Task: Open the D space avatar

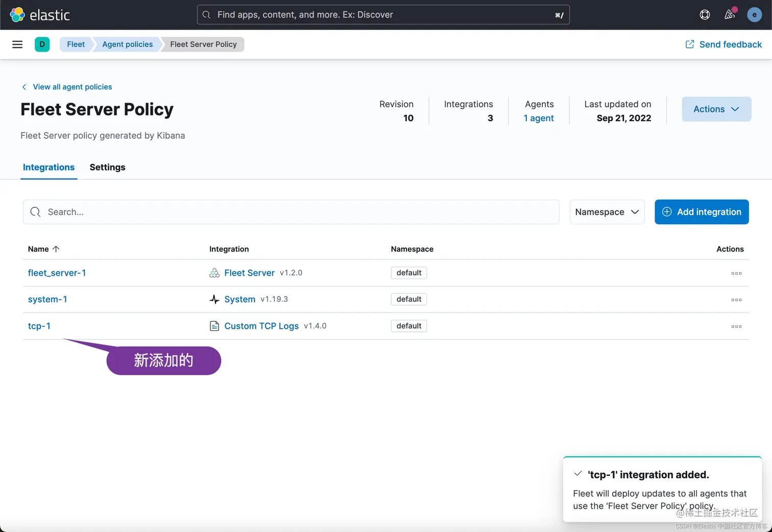Action: [x=42, y=44]
